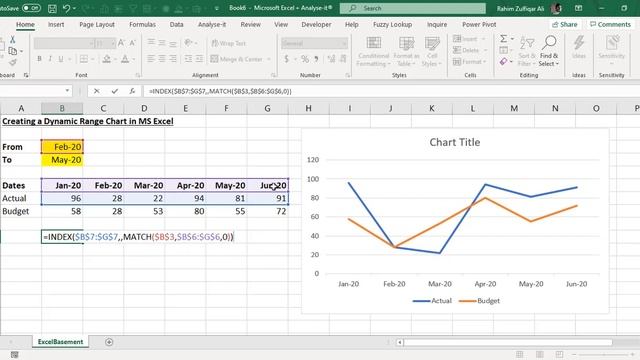The image size is (640, 360).
Task: Select the yellow Feb-20 From cell
Action: point(62,147)
